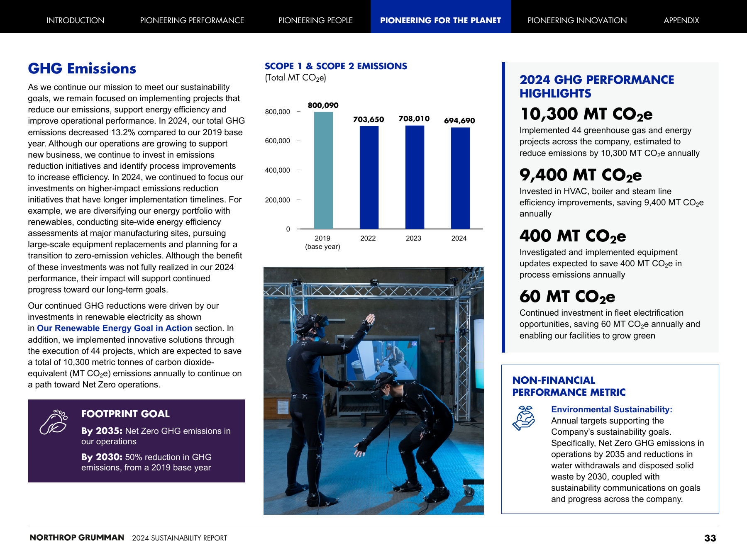
Task: Click the motion capture photo
Action: [373, 391]
